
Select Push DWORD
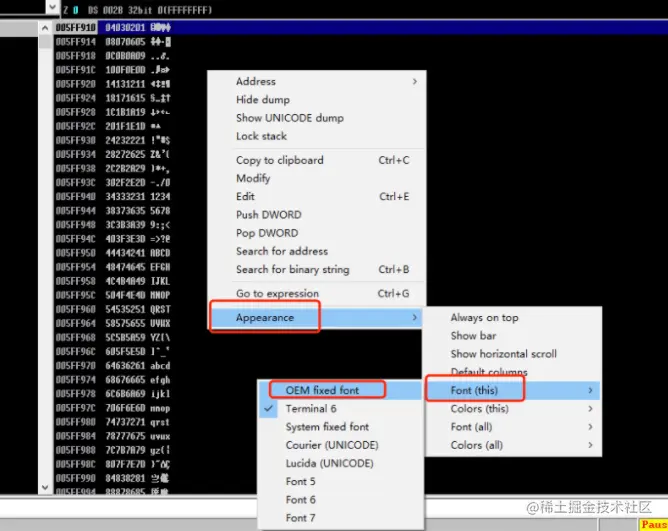[x=317, y=215]
